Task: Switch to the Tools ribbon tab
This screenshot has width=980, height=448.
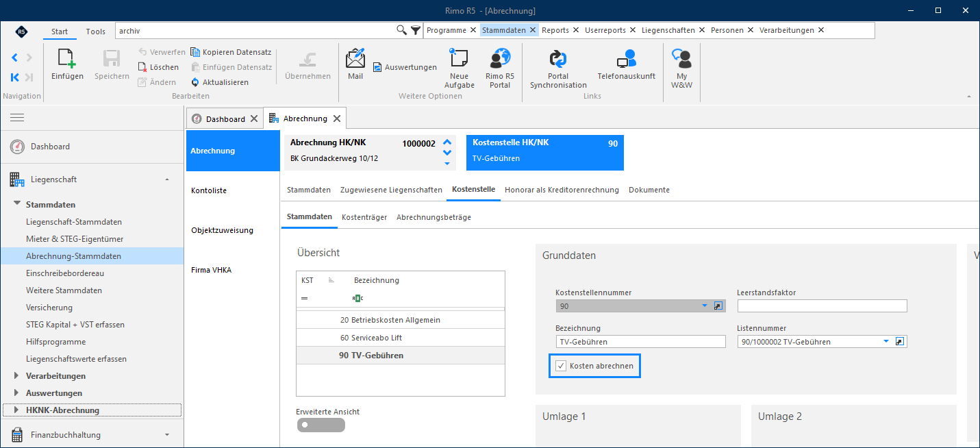Action: [x=96, y=32]
